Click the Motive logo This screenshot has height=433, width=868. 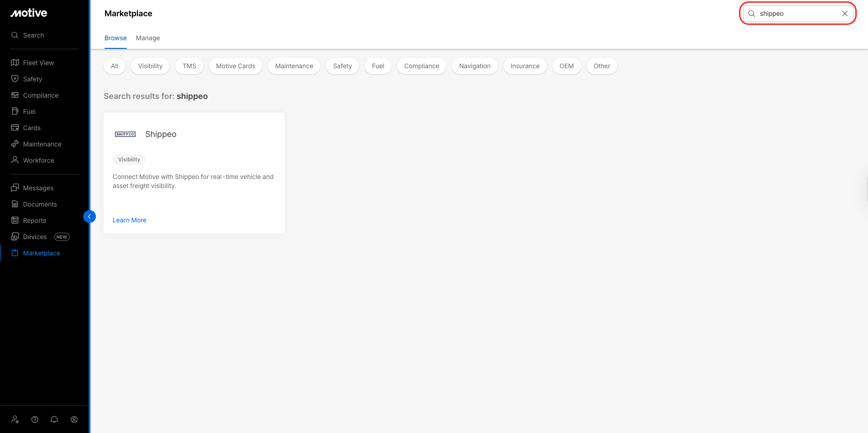29,13
